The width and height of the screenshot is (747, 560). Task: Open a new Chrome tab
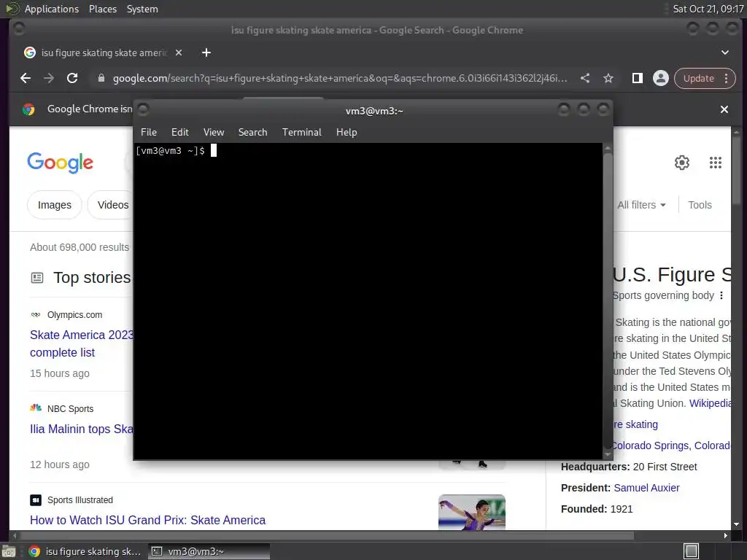tap(206, 52)
